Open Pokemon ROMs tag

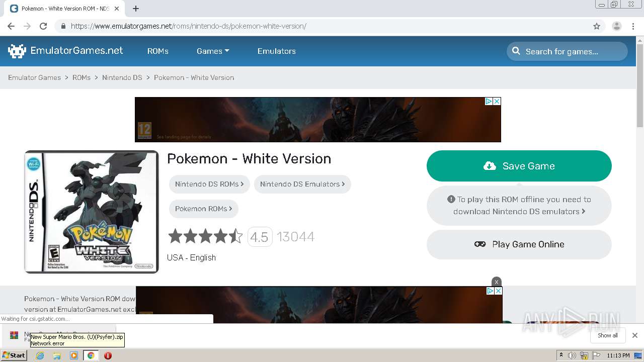[x=204, y=209]
